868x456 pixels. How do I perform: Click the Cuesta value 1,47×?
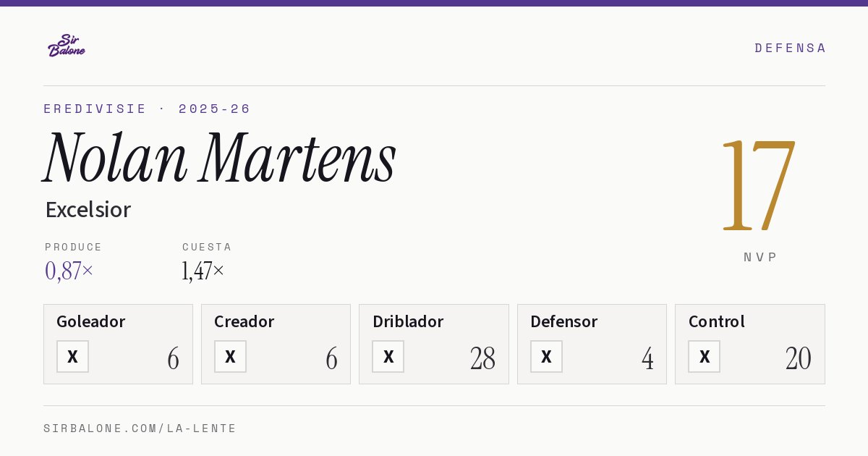[x=203, y=271]
